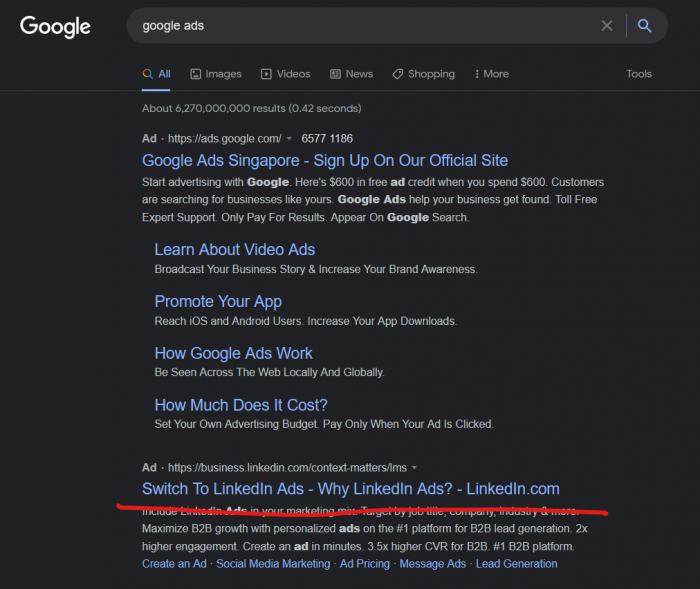
Task: Select the All tab
Action: click(156, 74)
